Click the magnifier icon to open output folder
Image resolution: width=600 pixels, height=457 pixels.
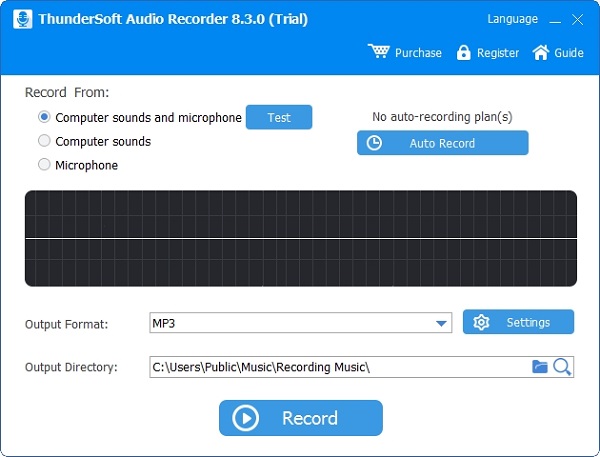(562, 367)
